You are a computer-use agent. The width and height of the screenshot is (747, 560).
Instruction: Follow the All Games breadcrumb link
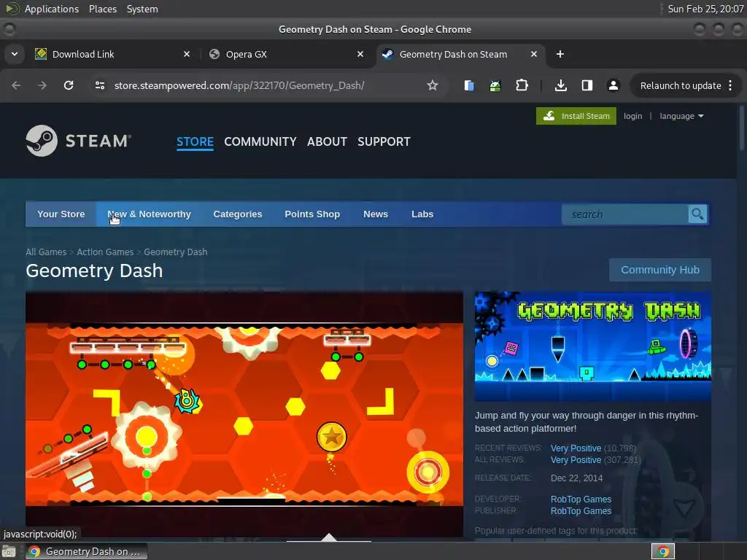coord(46,252)
